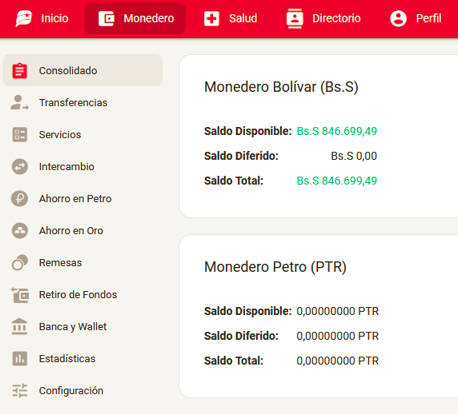This screenshot has height=414, width=458.
Task: Select the Retiro de Fondos wallet icon
Action: tap(20, 295)
